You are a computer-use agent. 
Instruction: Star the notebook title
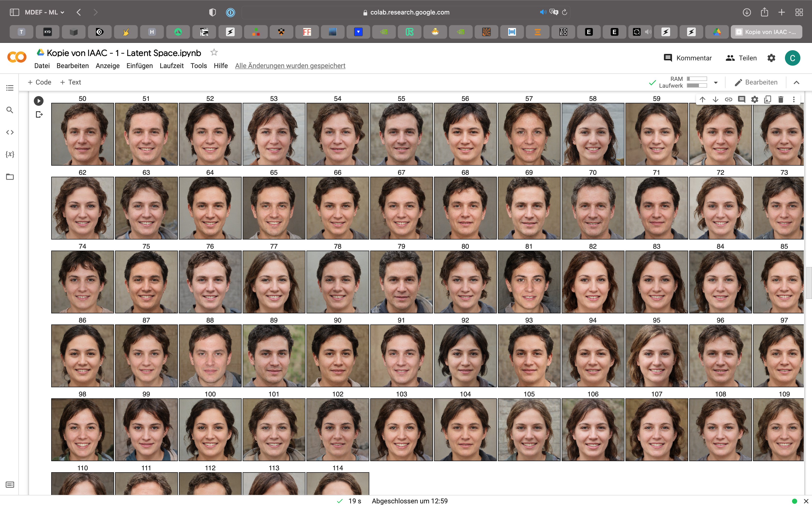tap(214, 52)
